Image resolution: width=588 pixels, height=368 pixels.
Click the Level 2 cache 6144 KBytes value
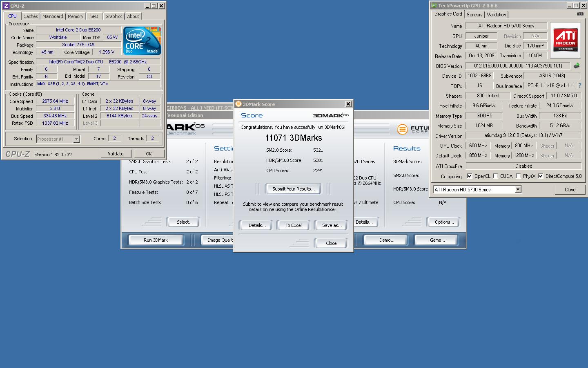(119, 116)
